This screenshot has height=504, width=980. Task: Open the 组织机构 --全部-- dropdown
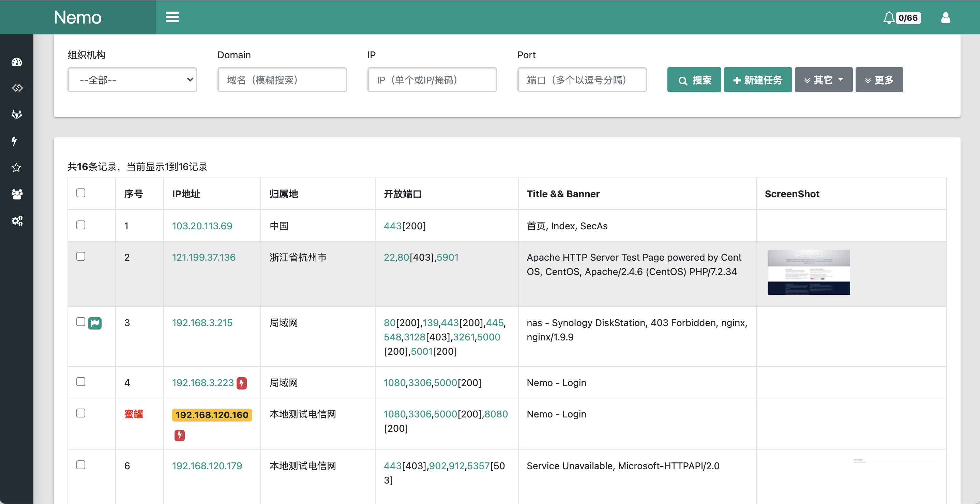(132, 80)
